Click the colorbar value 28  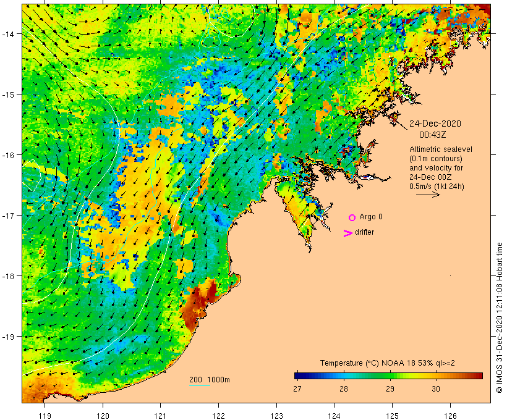pyautogui.click(x=344, y=388)
